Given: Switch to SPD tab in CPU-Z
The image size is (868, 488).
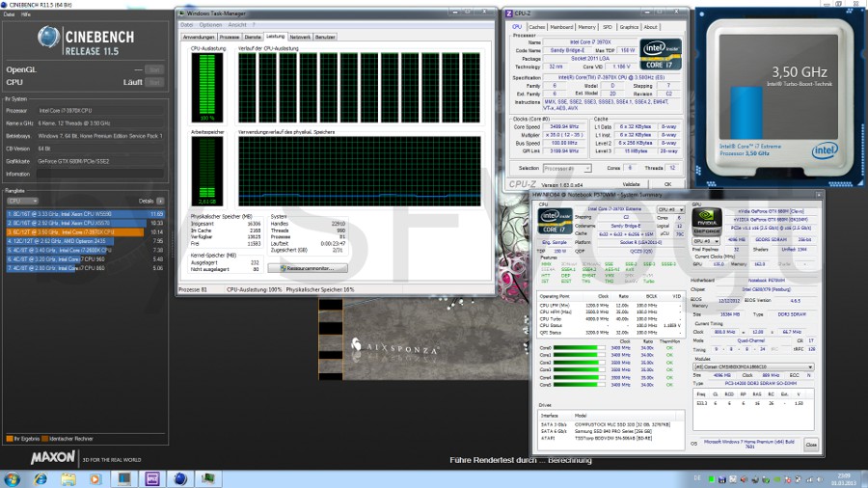Looking at the screenshot, I should tap(608, 27).
